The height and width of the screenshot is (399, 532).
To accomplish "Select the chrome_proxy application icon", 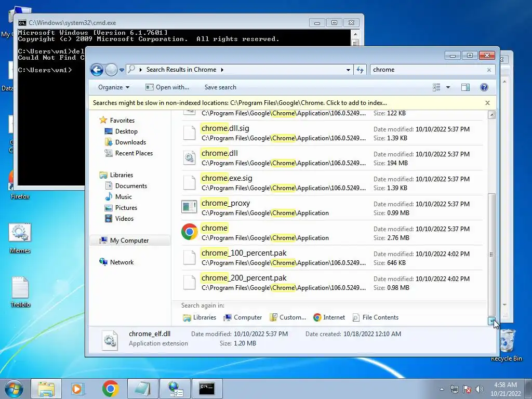I will pos(189,206).
